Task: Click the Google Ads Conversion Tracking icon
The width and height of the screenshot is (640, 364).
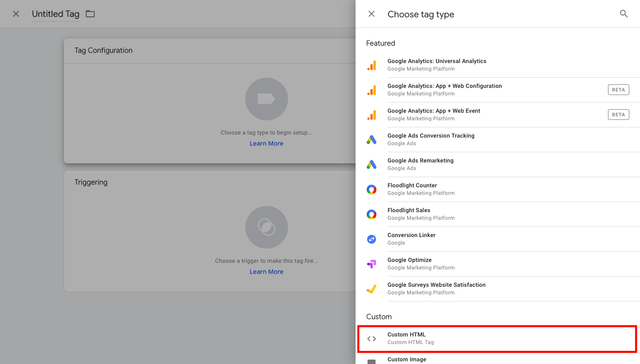Action: click(x=372, y=139)
